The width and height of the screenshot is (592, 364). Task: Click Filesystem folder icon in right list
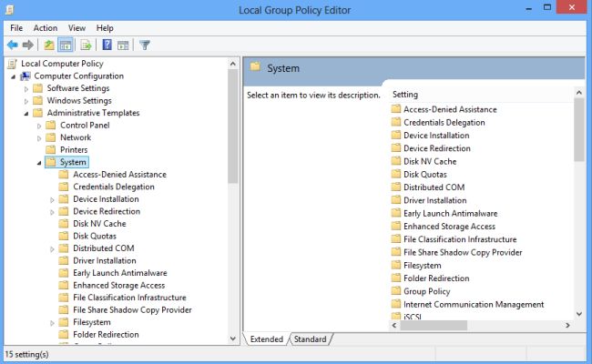[395, 265]
